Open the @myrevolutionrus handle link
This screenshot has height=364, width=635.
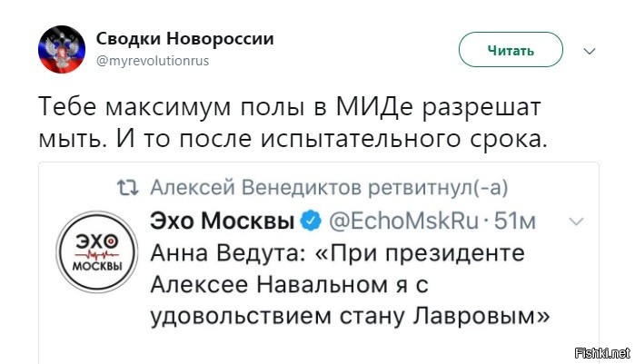(153, 61)
